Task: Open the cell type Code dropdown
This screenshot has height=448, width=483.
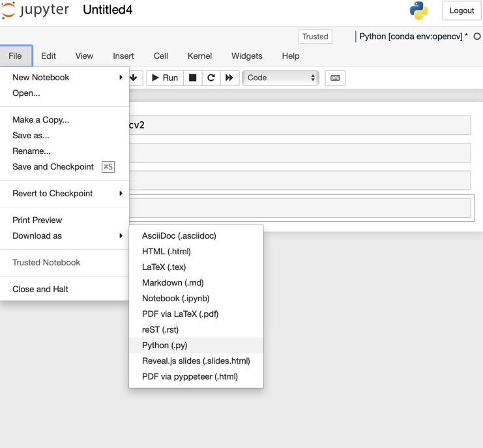Action: tap(281, 78)
